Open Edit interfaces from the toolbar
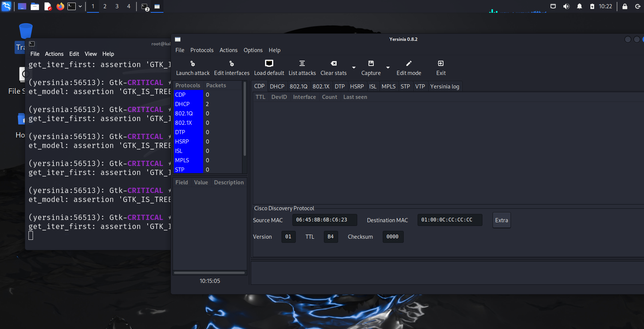This screenshot has height=329, width=644. tap(231, 64)
